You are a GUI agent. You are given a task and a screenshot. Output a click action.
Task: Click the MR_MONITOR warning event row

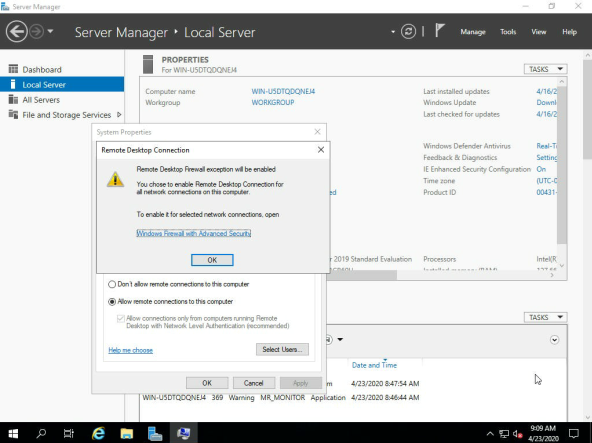click(x=281, y=398)
